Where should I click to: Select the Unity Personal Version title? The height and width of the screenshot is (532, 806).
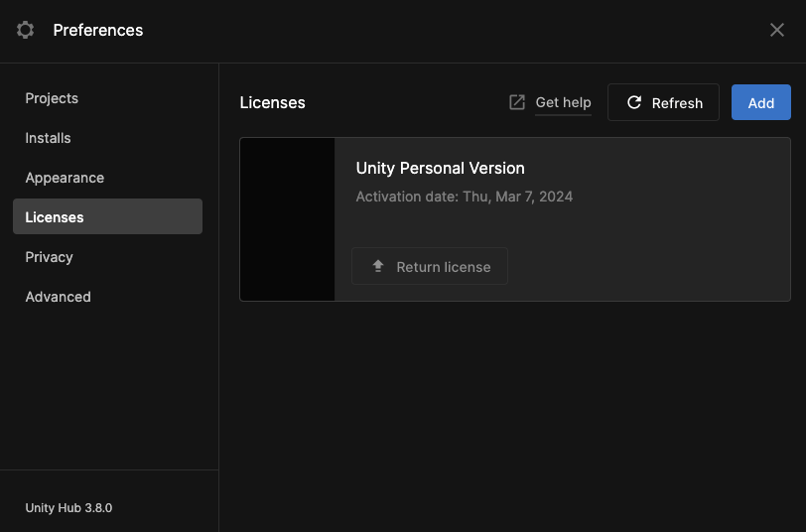click(441, 168)
